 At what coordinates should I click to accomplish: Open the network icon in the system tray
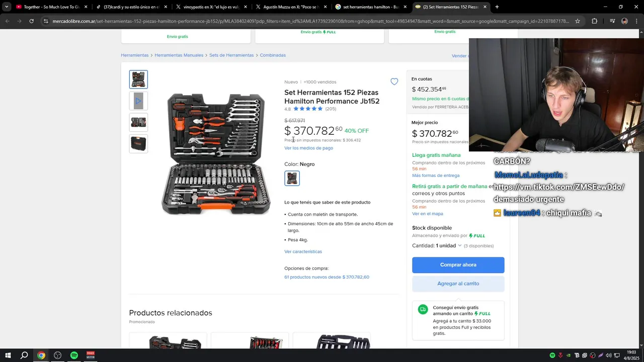617,355
